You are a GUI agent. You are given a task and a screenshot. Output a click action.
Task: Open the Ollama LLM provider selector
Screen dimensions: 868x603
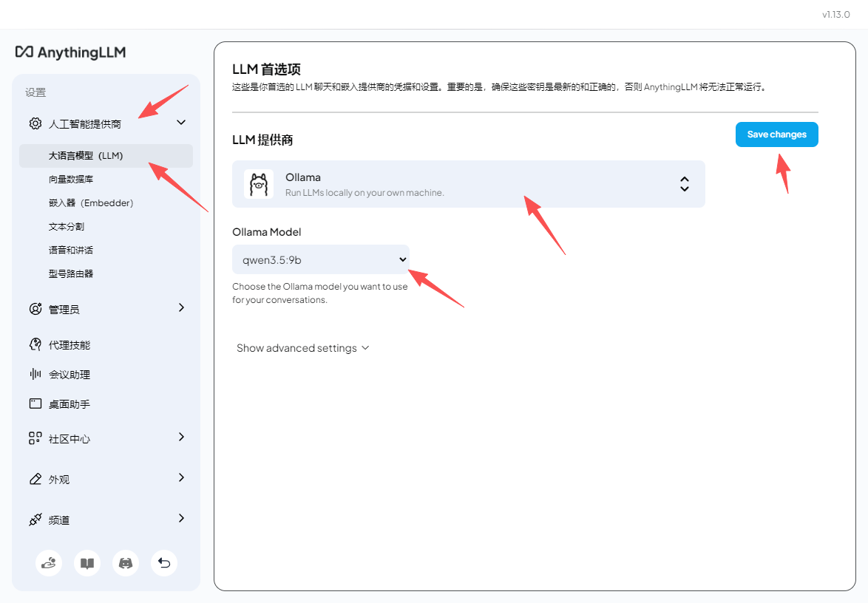[468, 184]
